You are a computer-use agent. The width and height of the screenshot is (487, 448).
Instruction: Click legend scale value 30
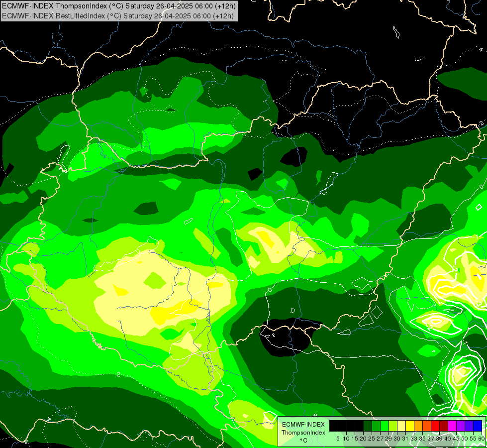click(x=397, y=439)
